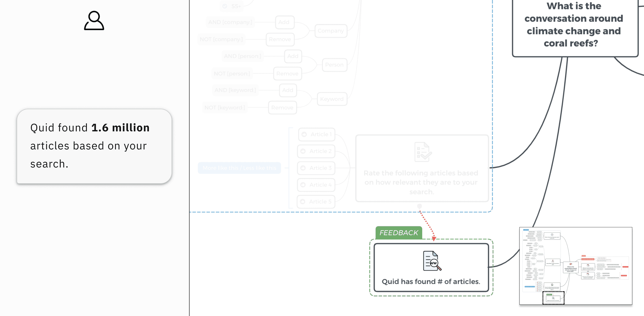Click the dashed viewport marker in minimap

click(x=553, y=298)
